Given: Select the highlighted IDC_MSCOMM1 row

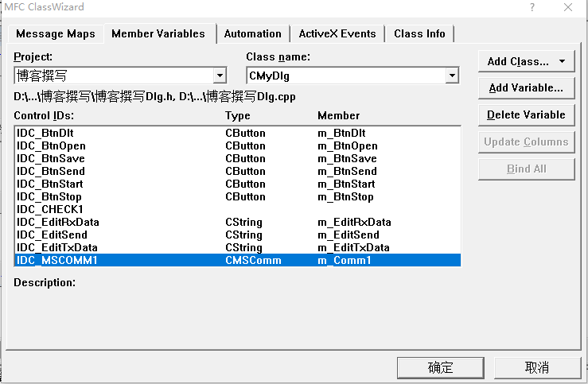Looking at the screenshot, I should [x=237, y=260].
